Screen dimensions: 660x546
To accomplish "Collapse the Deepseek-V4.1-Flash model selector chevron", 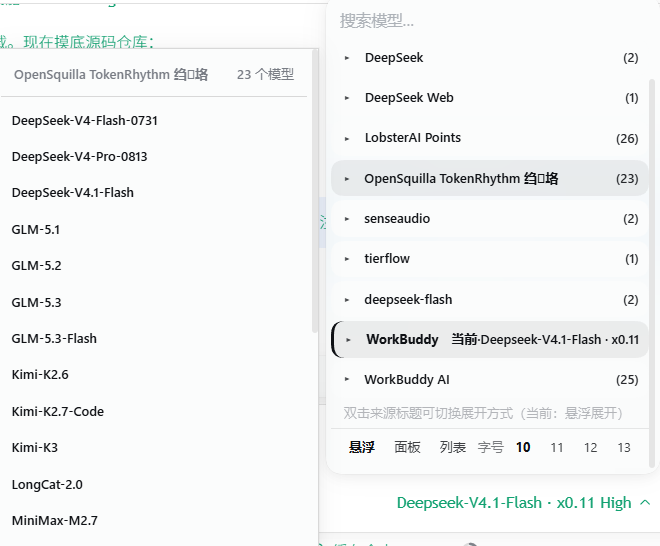I will coord(645,503).
